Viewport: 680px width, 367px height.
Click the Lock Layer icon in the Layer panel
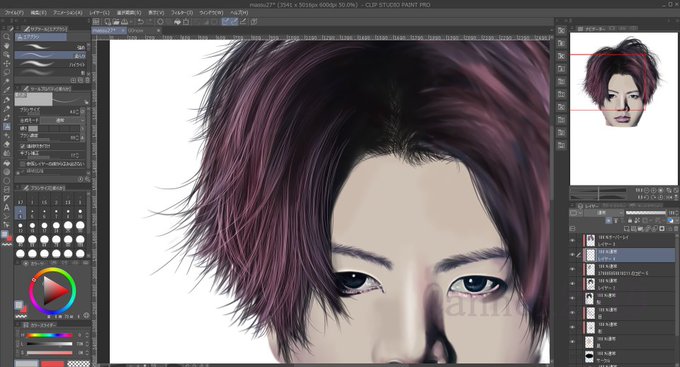click(630, 220)
